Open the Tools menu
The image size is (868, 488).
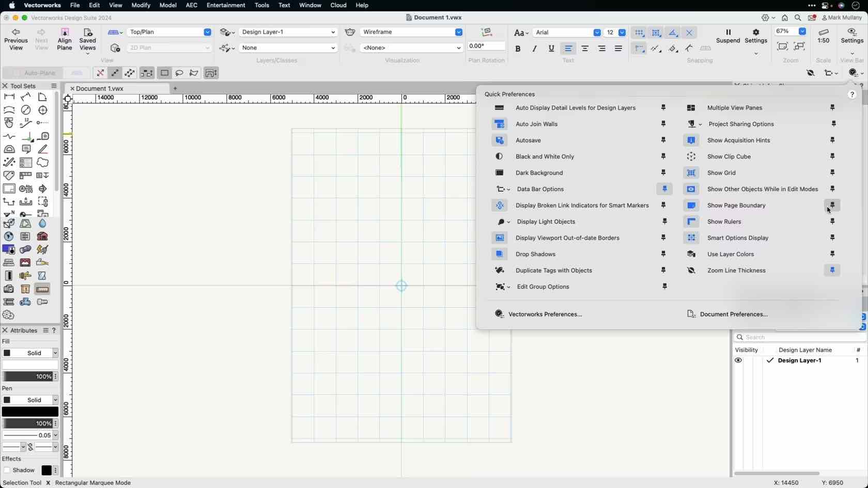[261, 5]
